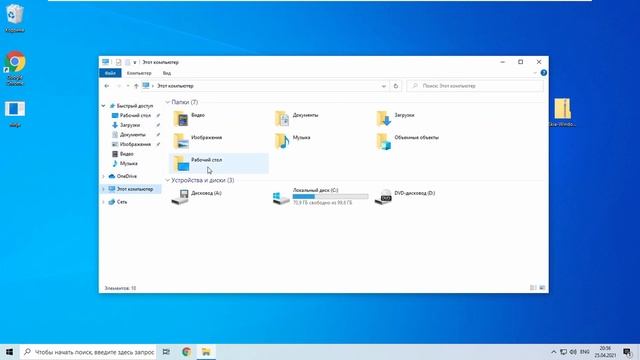Image resolution: width=640 pixels, height=360 pixels.
Task: Click the File Explorer taskbar button
Action: click(206, 352)
